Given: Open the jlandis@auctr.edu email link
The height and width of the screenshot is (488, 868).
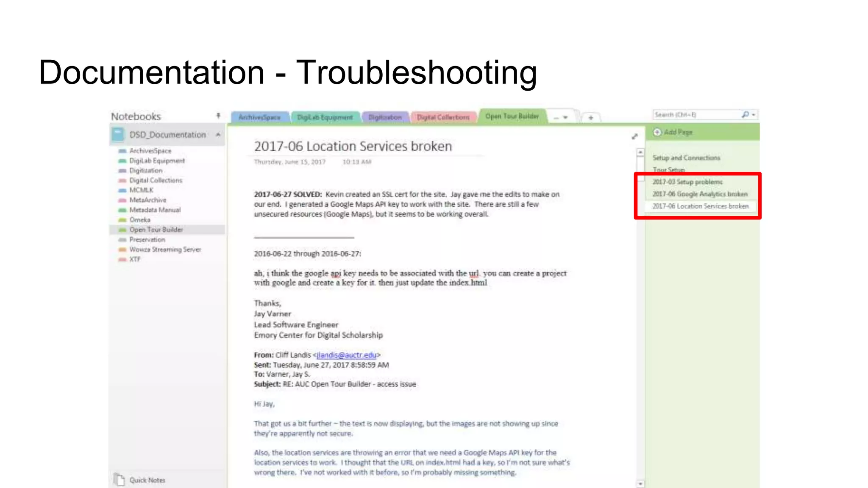Looking at the screenshot, I should (346, 355).
